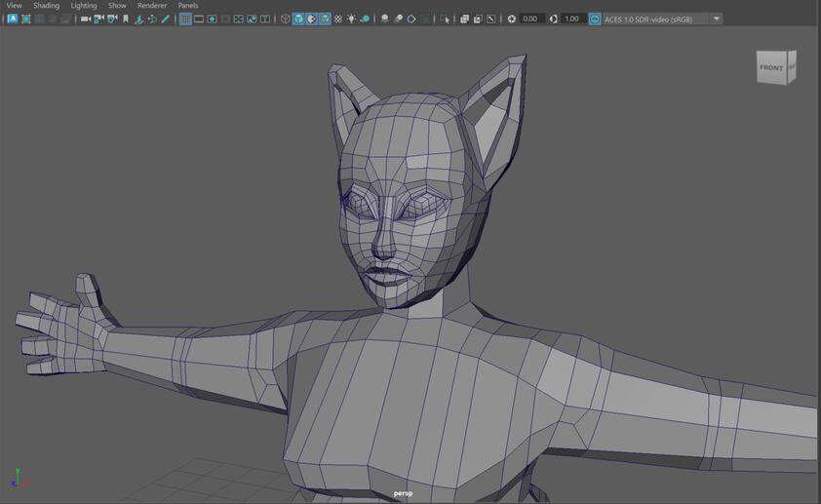821x504 pixels.
Task: Expand the ACES 1.0 SDR-video dropdown
Action: [x=717, y=19]
